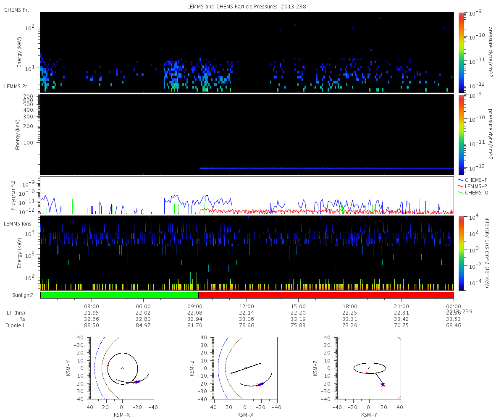The width and height of the screenshot is (504, 420).
Task: Click the red LEMMS-P legend entry
Action: click(x=475, y=186)
